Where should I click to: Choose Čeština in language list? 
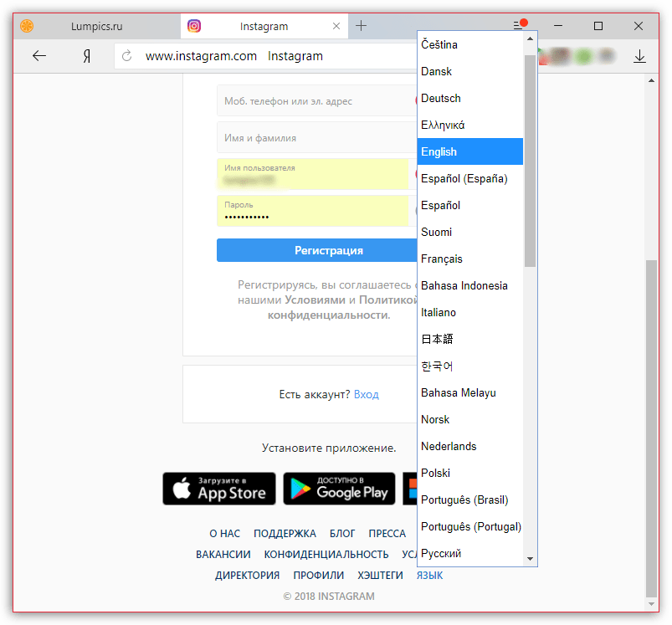point(469,44)
